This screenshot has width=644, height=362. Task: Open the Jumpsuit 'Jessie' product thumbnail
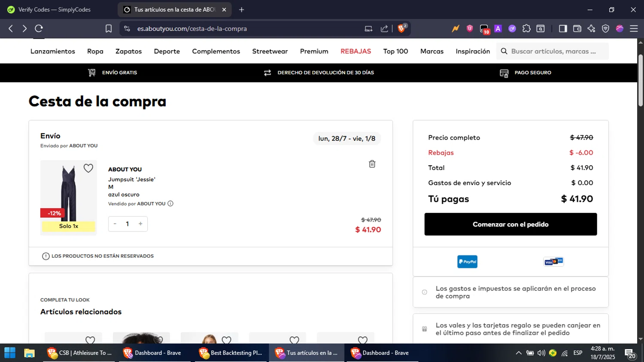(69, 198)
